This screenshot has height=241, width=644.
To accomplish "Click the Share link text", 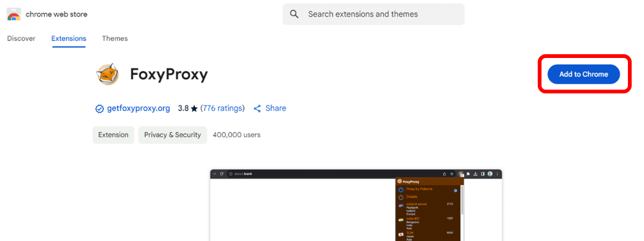I will coord(276,108).
